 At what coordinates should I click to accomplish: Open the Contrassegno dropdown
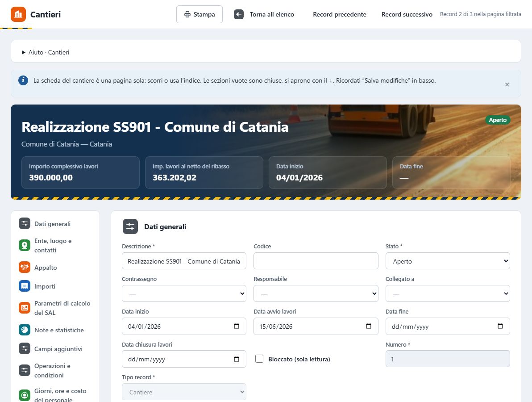pos(184,294)
